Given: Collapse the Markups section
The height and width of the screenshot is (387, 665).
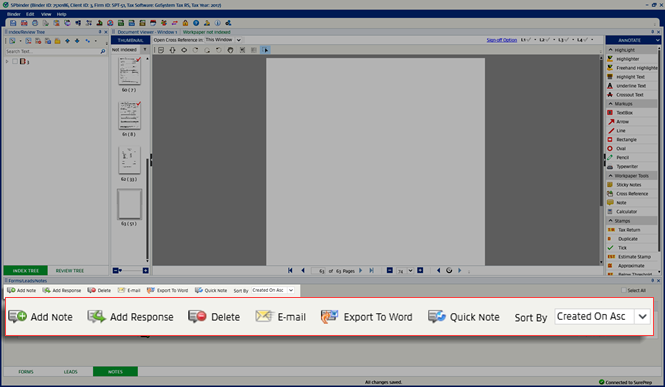Looking at the screenshot, I should pos(611,104).
